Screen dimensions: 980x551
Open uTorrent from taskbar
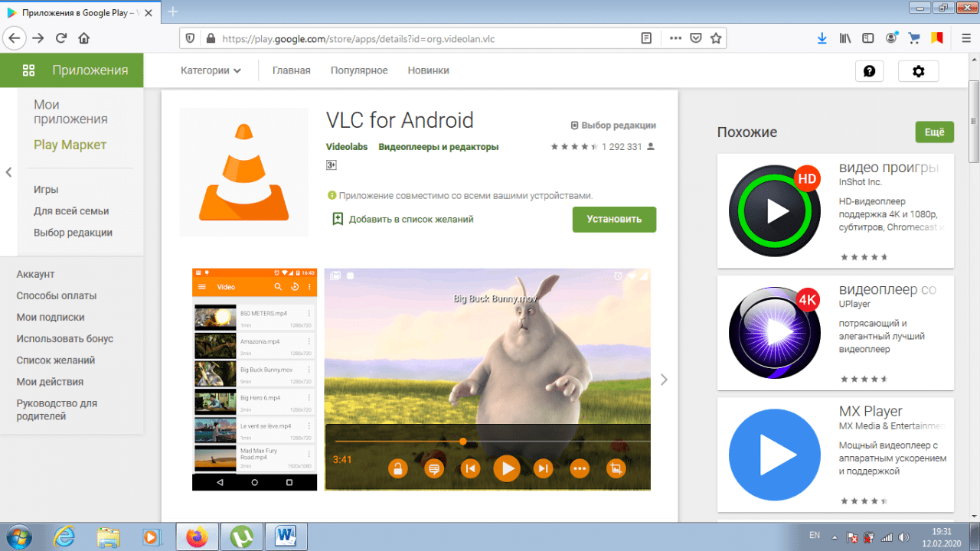[241, 537]
